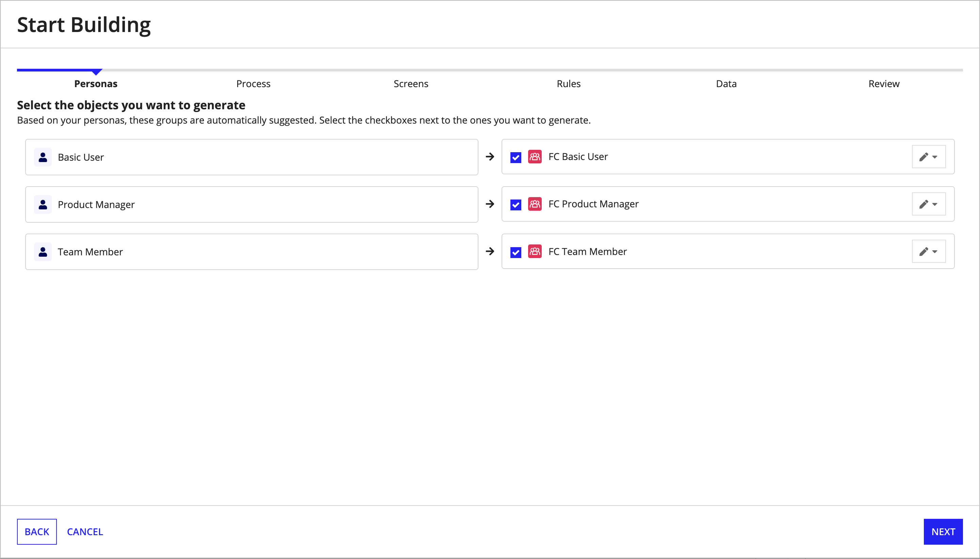Click 'Select the objects you want to generate' heading
This screenshot has height=559, width=980.
pos(131,105)
